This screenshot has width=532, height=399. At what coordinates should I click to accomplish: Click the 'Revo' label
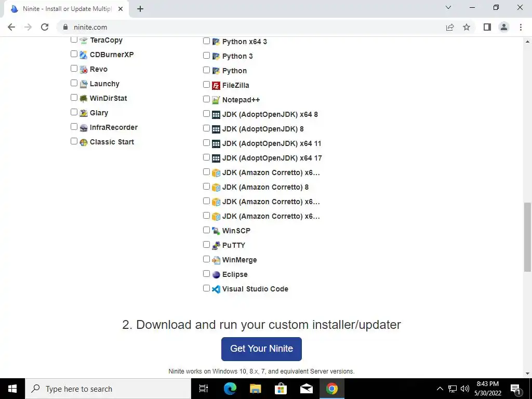pos(99,69)
